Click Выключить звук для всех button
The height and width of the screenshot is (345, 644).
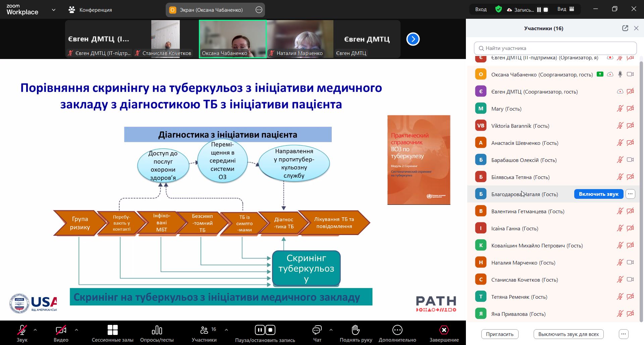[568, 334]
